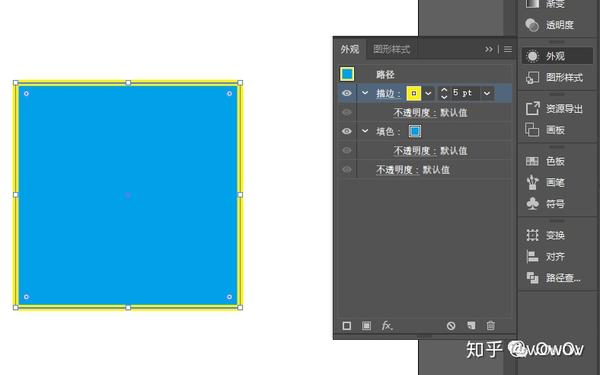Toggle visibility eye of 描边 stroke row
Viewport: 600px width, 375px height.
(347, 93)
